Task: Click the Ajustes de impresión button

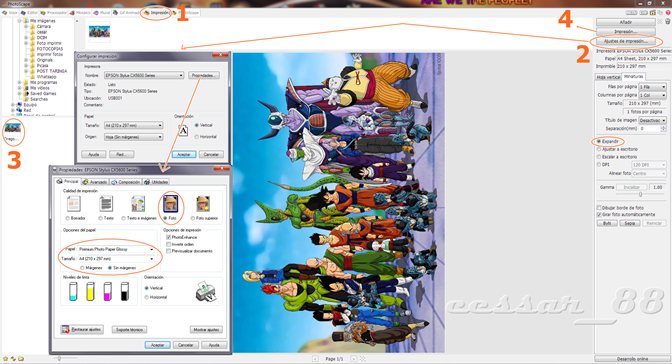Action: point(626,42)
